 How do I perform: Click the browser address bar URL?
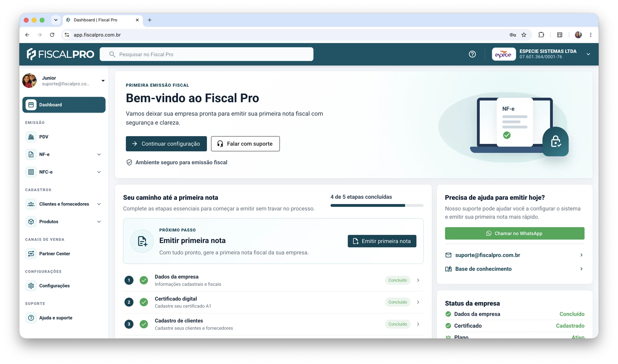coord(97,35)
